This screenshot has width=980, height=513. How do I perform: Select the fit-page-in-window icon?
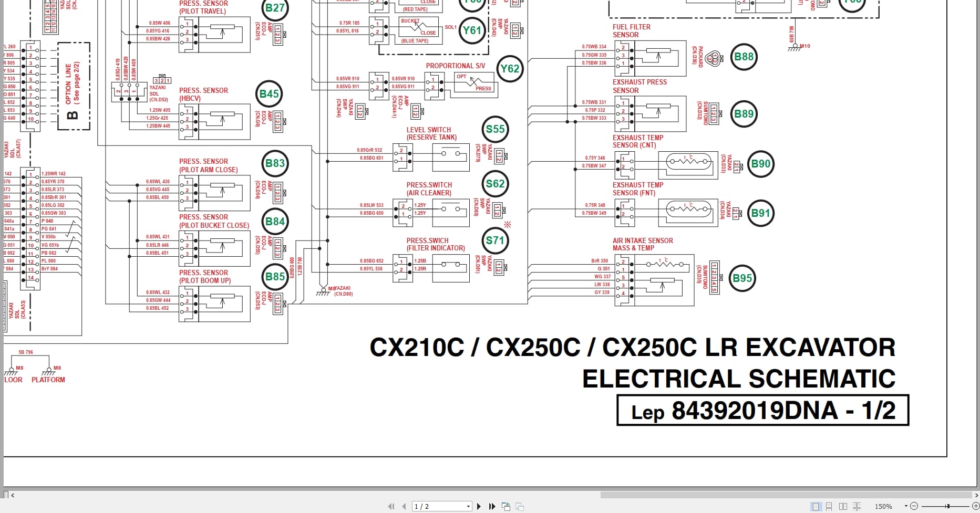click(507, 506)
